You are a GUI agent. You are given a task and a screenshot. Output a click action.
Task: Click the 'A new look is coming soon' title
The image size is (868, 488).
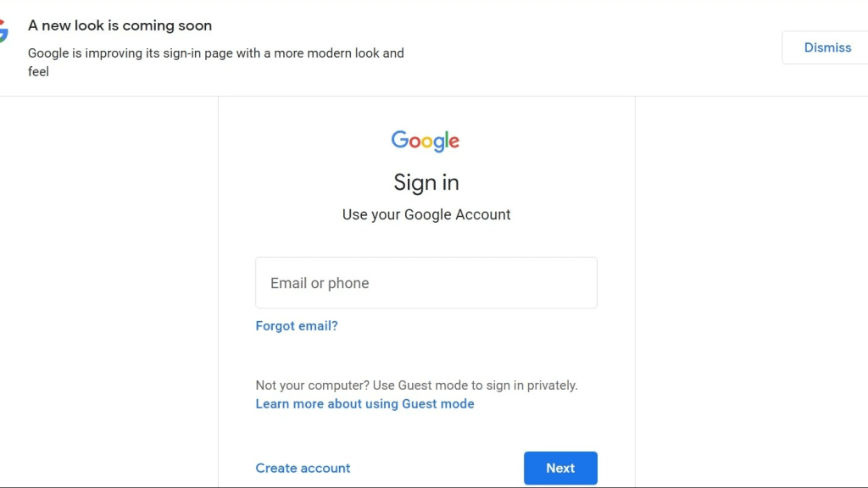pos(120,25)
